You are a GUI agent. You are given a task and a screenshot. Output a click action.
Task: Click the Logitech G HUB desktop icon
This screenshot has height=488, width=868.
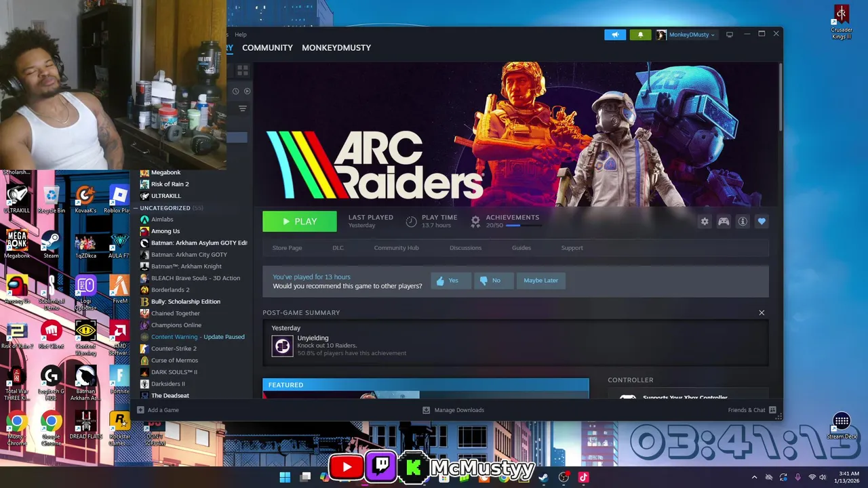click(x=52, y=383)
